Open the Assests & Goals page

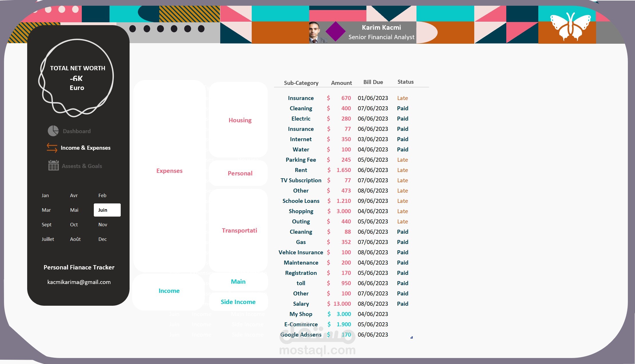click(82, 166)
